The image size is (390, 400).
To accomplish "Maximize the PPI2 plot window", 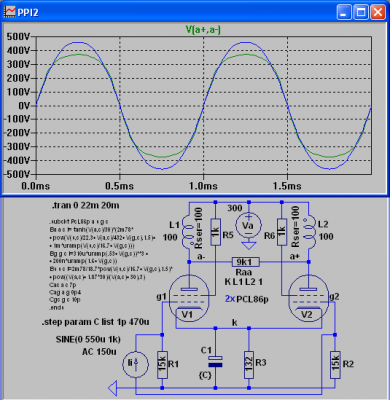I will pos(361,13).
